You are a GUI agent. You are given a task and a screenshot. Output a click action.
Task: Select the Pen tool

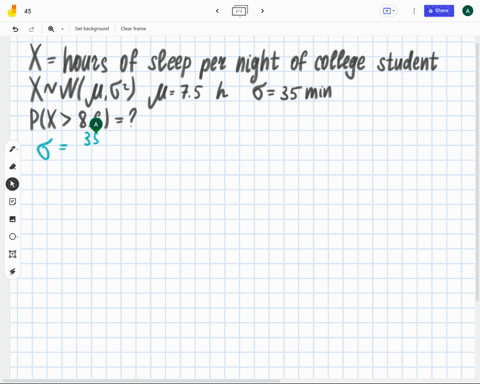coord(13,149)
